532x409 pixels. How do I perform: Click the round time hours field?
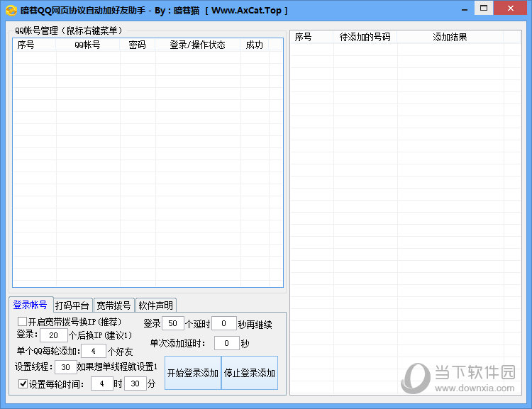point(102,384)
